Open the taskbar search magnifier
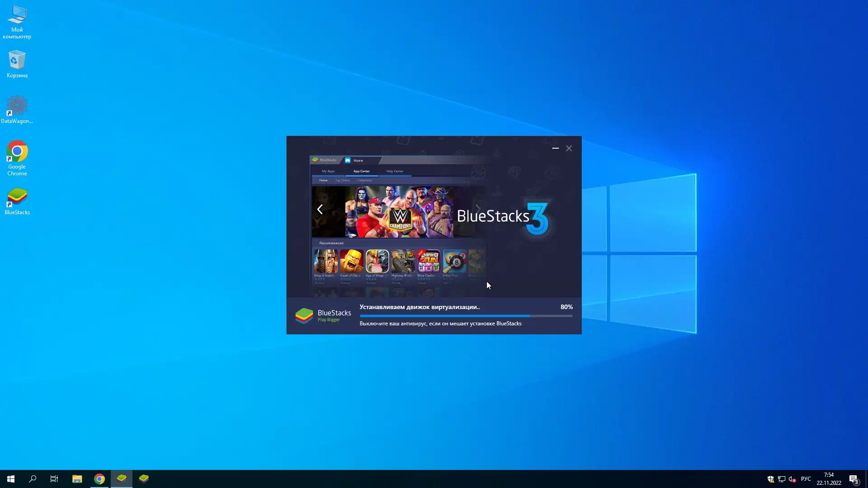 click(x=33, y=479)
